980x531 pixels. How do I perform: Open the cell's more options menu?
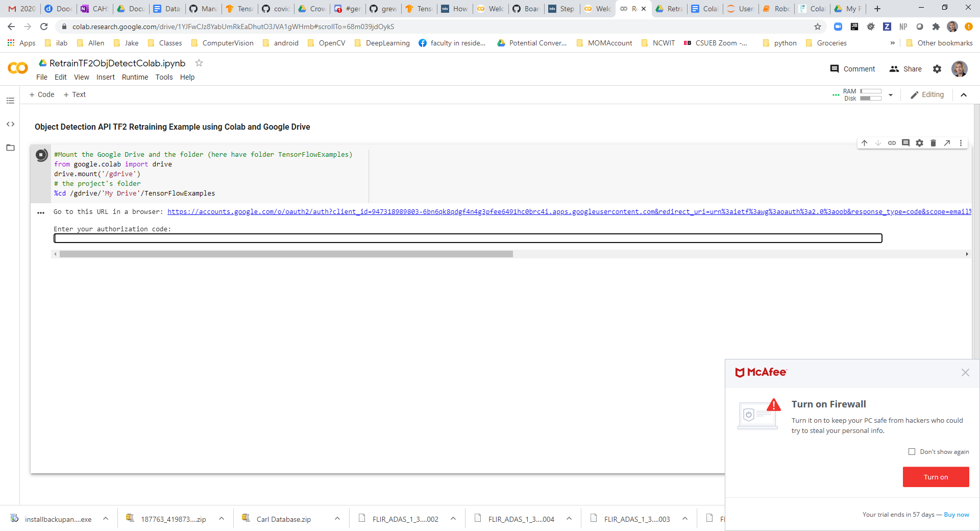tap(961, 143)
